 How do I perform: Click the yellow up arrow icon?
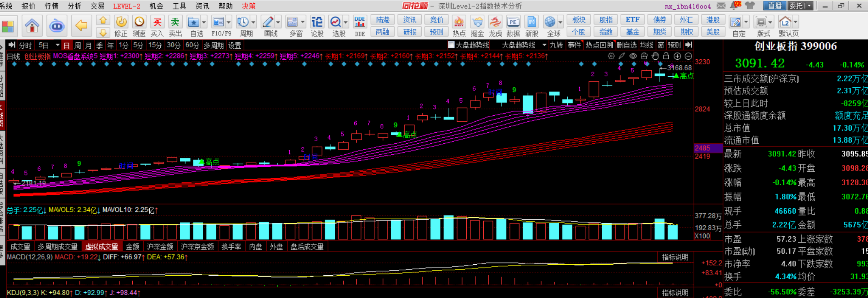[103, 20]
